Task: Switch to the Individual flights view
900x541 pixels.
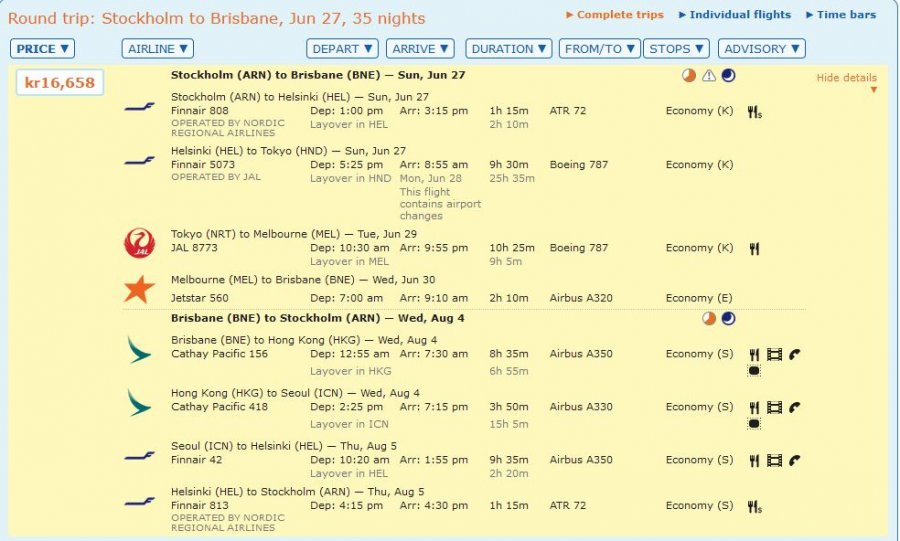Action: 734,15
